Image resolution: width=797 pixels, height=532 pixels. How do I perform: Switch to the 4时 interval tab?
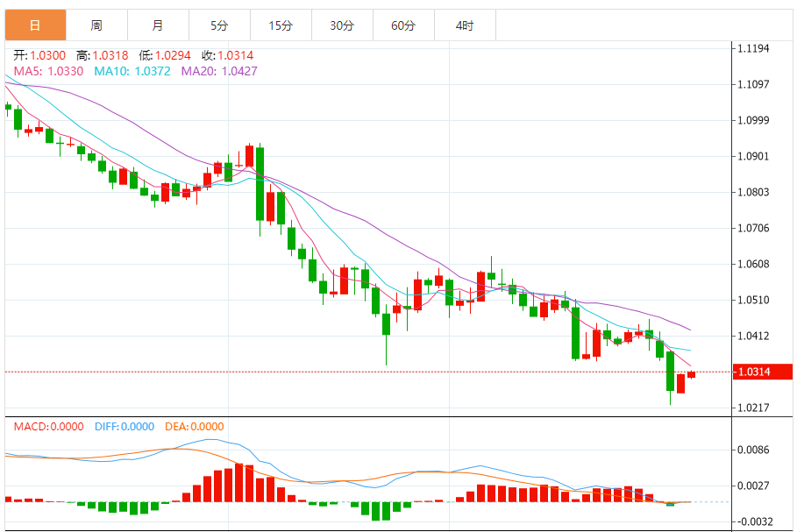tap(465, 25)
